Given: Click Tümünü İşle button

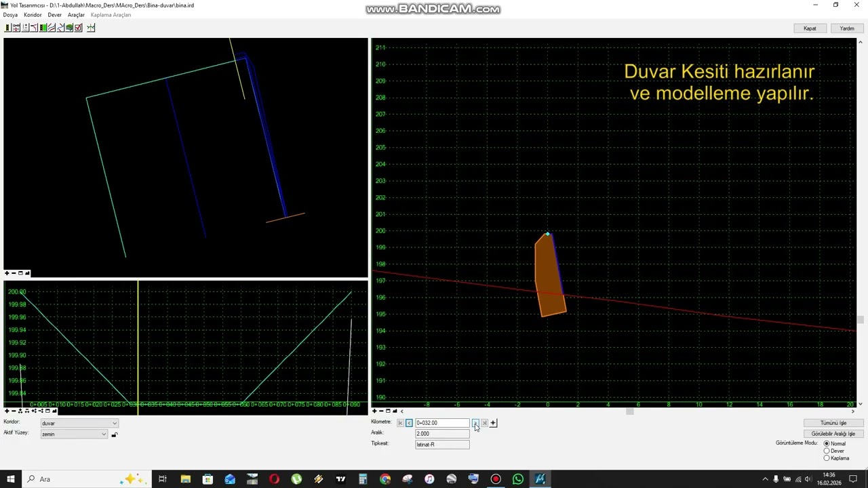Looking at the screenshot, I should 833,423.
